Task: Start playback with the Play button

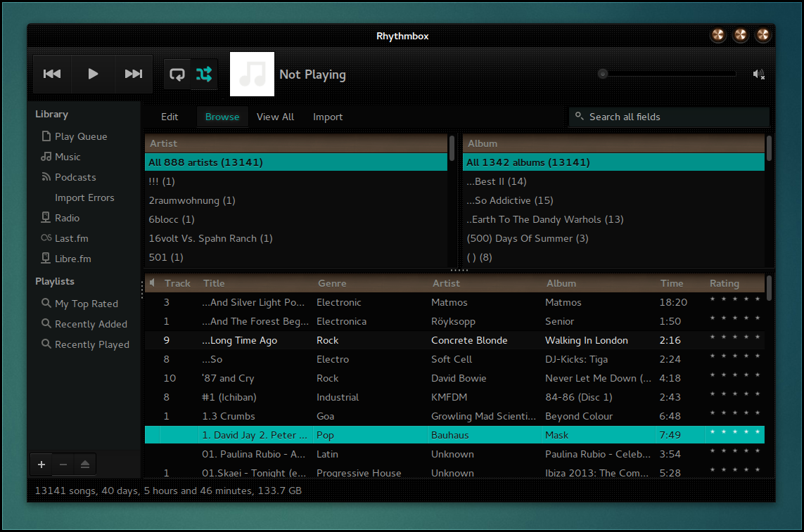Action: [93, 74]
